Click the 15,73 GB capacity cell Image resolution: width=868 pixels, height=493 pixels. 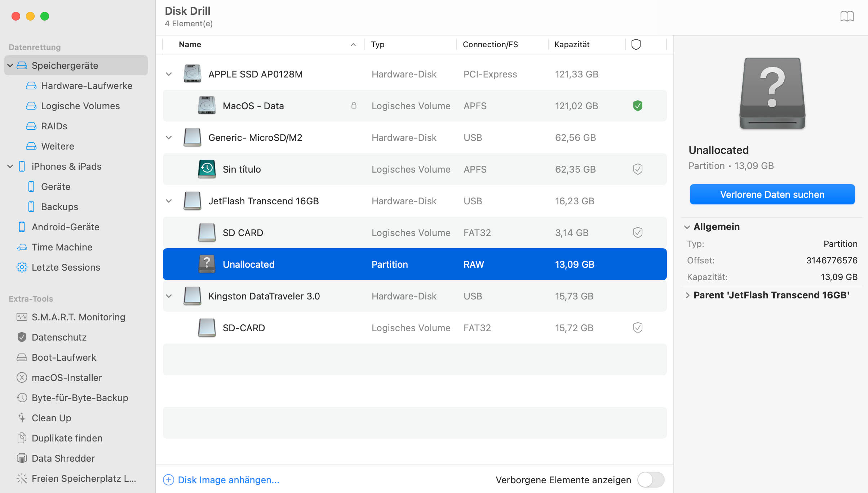574,296
